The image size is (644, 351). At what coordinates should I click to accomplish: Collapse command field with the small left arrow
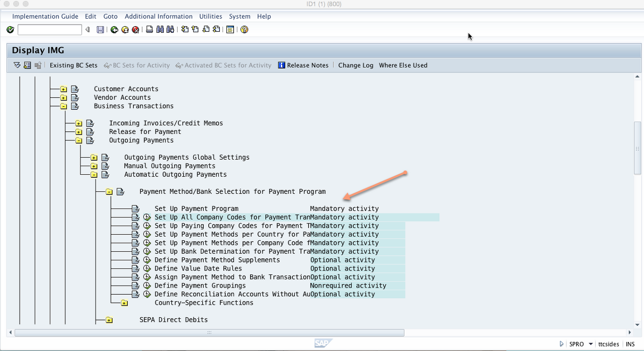point(88,30)
